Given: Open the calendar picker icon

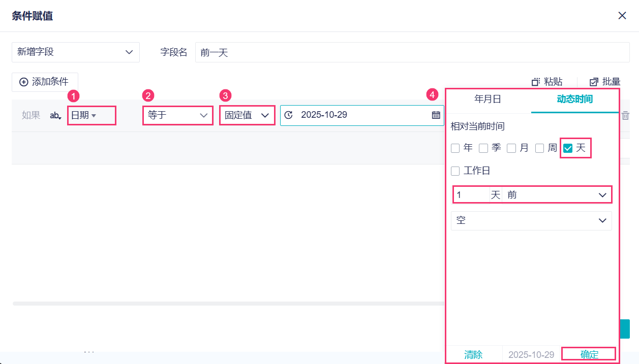Looking at the screenshot, I should click(436, 115).
